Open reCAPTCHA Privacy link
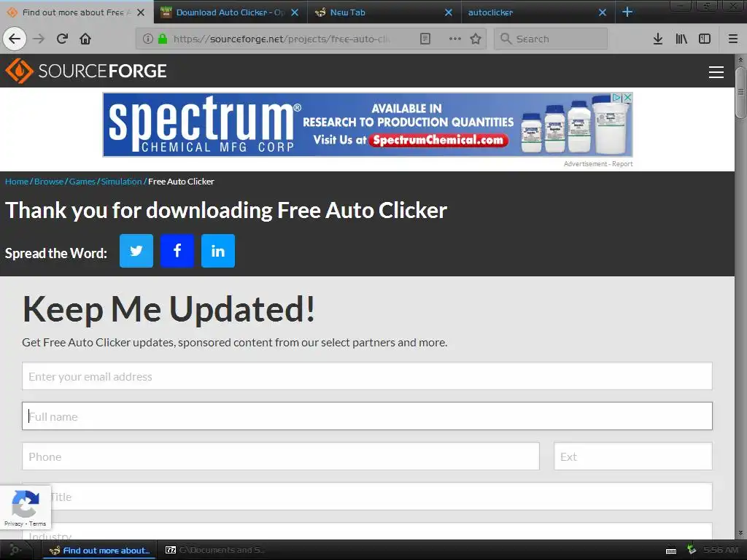747x560 pixels. pos(13,524)
